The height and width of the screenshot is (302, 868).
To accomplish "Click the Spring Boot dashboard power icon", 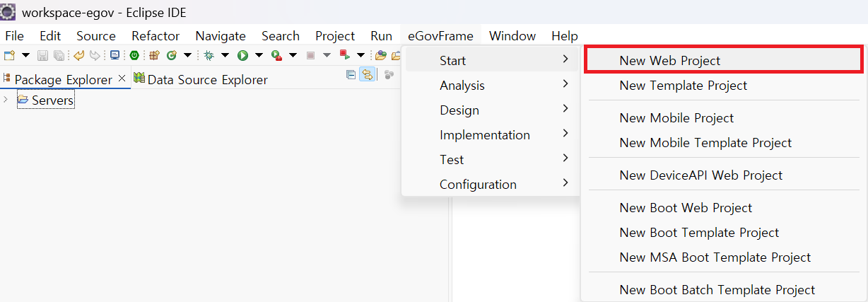I will pyautogui.click(x=134, y=55).
